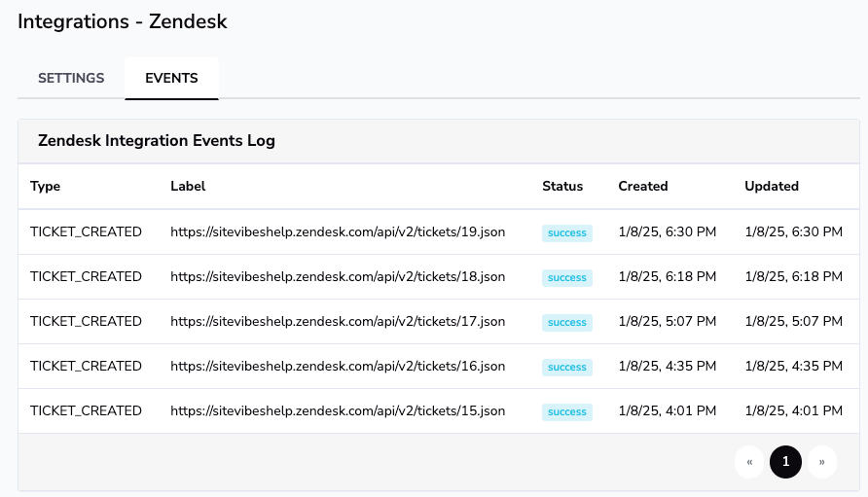Click Created time 1/8/25, 6:30 PM
Viewport: 868px width, 497px height.
(x=667, y=231)
